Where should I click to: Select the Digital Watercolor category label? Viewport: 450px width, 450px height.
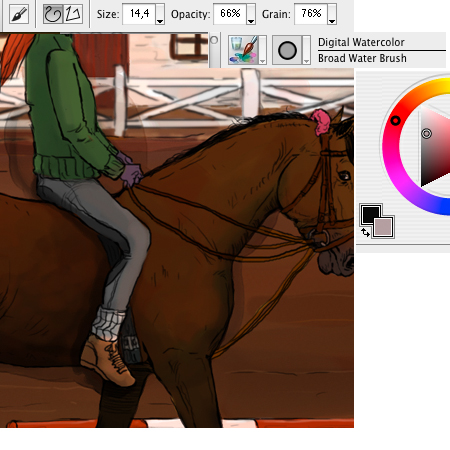(x=361, y=42)
